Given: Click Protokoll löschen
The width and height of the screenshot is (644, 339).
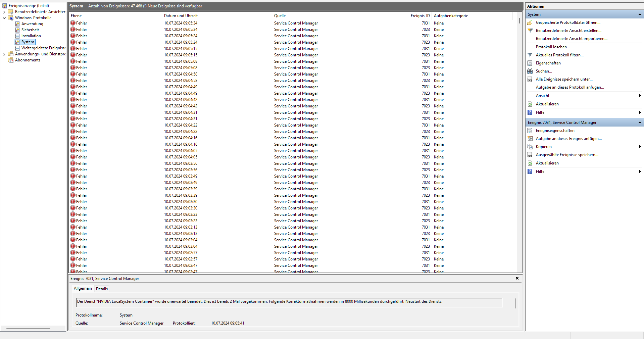Looking at the screenshot, I should (553, 47).
